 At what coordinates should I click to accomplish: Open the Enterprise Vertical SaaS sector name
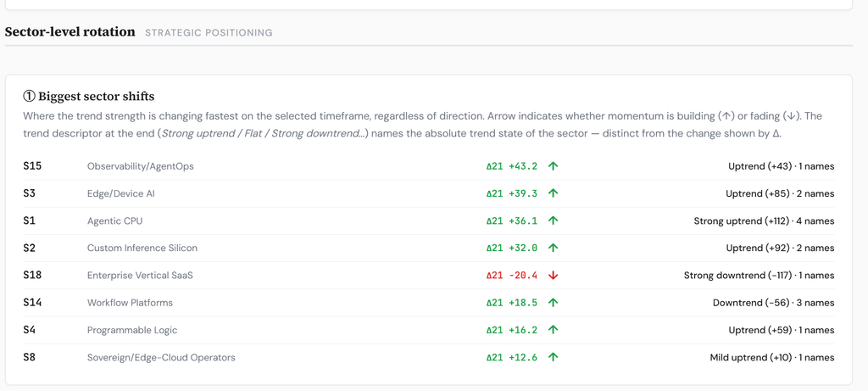click(140, 276)
